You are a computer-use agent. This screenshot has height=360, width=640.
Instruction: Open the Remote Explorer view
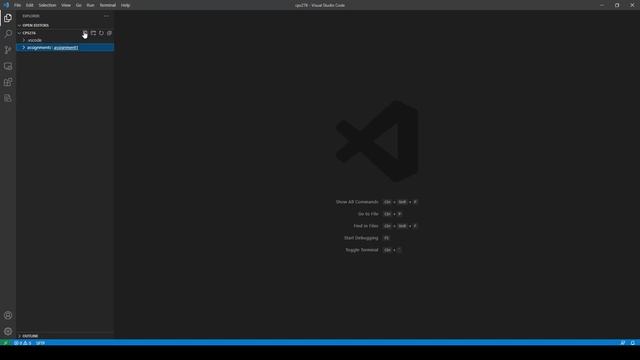click(8, 66)
